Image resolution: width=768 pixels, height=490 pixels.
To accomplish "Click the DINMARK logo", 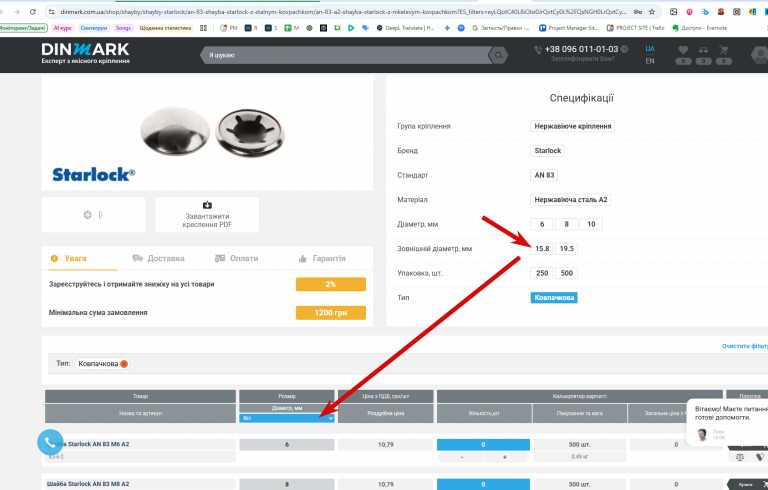I will click(85, 53).
